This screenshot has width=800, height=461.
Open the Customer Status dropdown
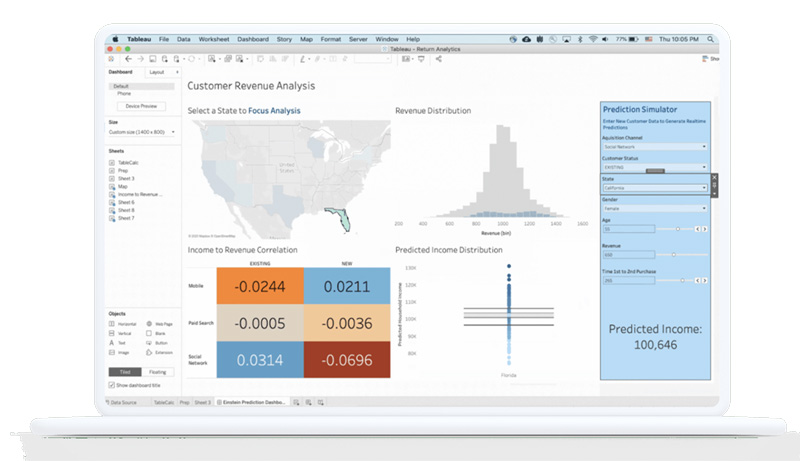(655, 167)
